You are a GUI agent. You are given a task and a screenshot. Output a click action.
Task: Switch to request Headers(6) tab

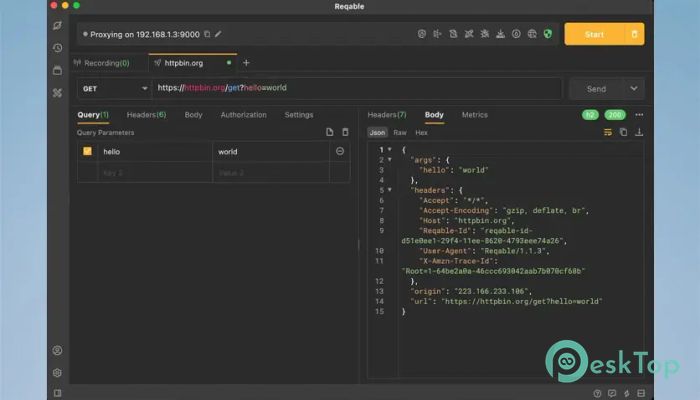(146, 115)
